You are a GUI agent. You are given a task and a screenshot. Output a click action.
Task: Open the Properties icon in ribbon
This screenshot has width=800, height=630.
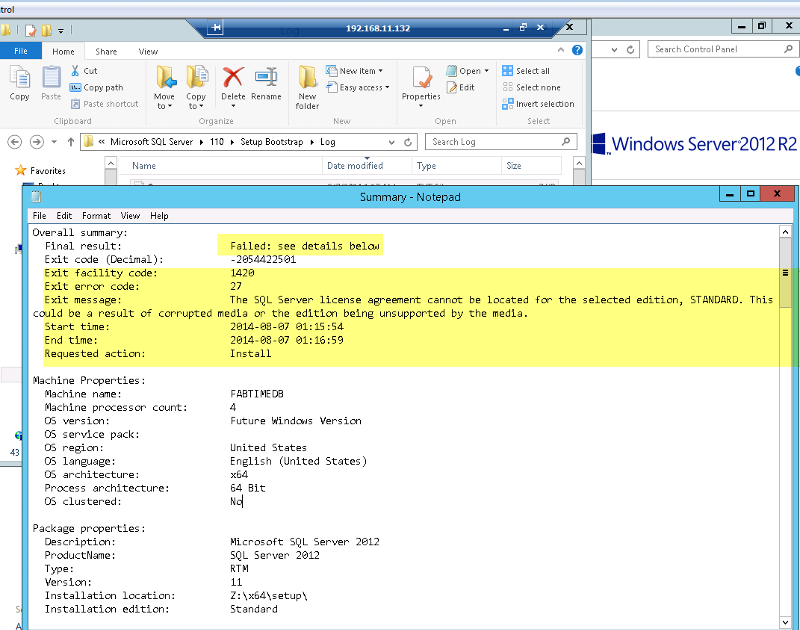tap(421, 78)
